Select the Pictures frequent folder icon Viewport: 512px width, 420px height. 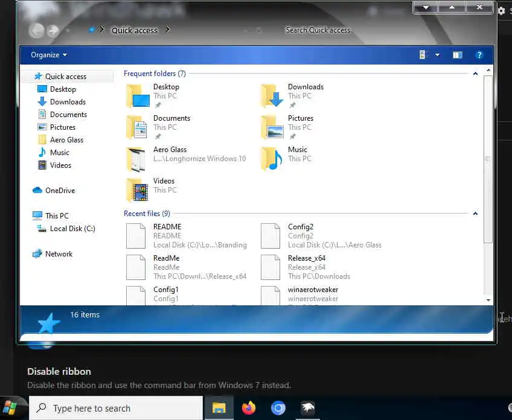coord(272,127)
